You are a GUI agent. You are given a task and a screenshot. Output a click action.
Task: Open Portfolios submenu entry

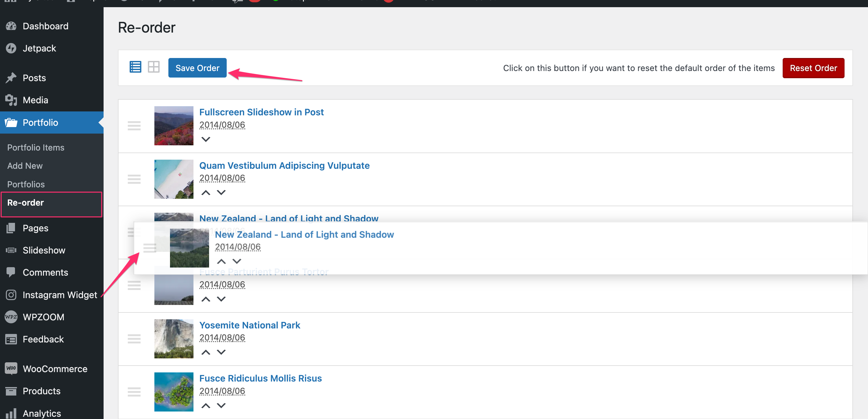click(26, 184)
